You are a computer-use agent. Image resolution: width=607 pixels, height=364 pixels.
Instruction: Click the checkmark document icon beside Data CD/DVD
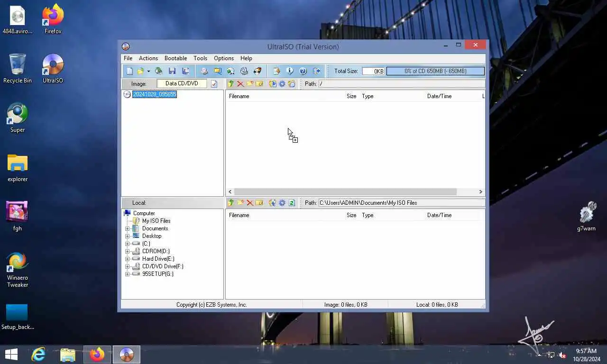214,84
